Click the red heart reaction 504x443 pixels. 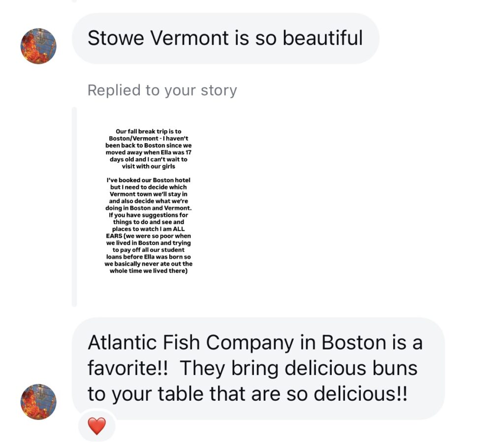(96, 426)
